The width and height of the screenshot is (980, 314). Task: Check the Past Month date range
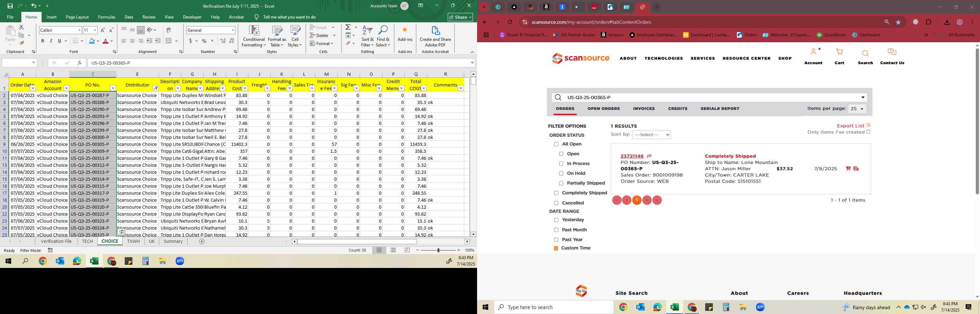pyautogui.click(x=556, y=230)
